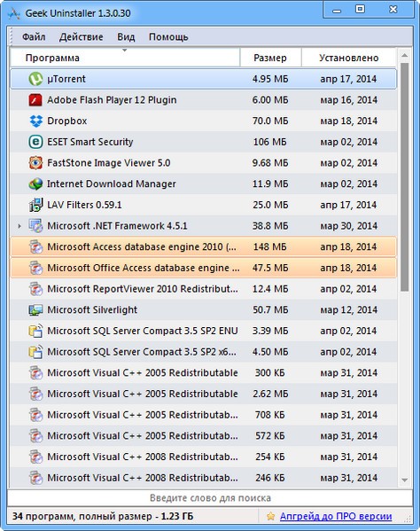This screenshot has height=531, width=420.
Task: Maximize the Geek Uninstaller window
Action: coord(360,10)
